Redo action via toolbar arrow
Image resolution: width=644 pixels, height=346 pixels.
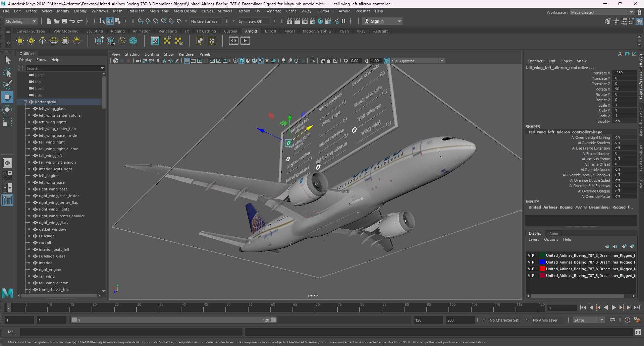tap(80, 21)
